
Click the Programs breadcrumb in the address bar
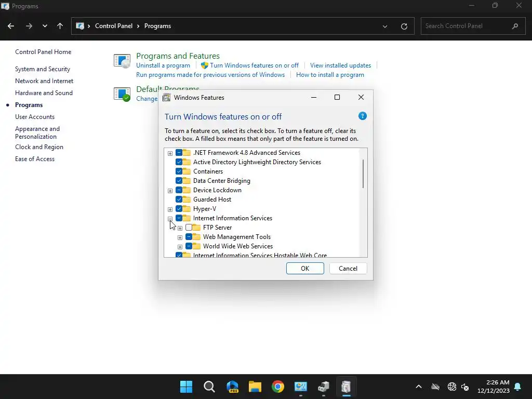point(157,26)
